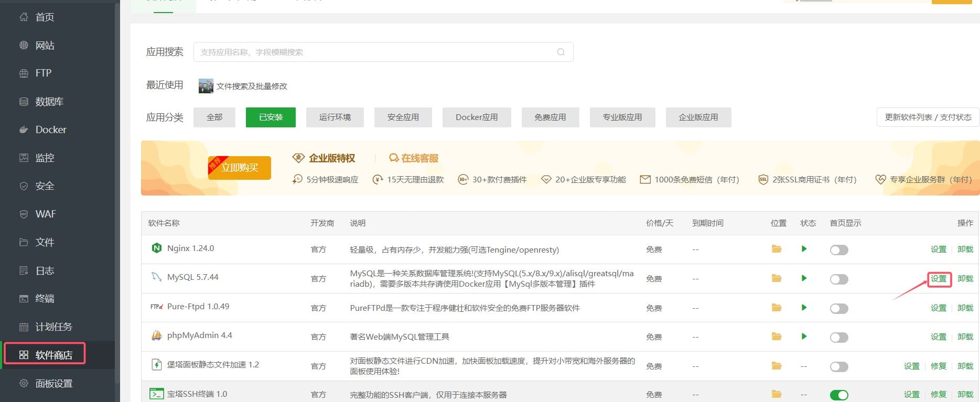
Task: Open Pure-Ftpd 1.0.49 设置 link
Action: click(939, 308)
